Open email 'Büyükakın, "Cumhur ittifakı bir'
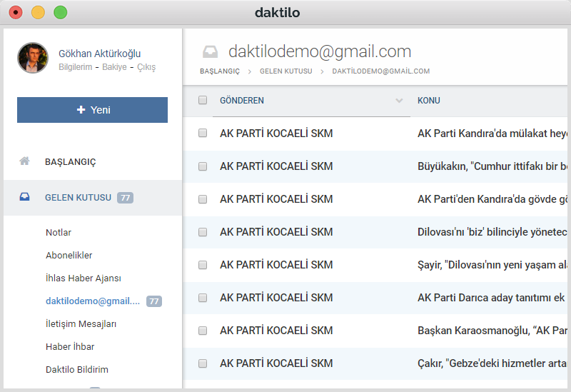 pyautogui.click(x=492, y=166)
